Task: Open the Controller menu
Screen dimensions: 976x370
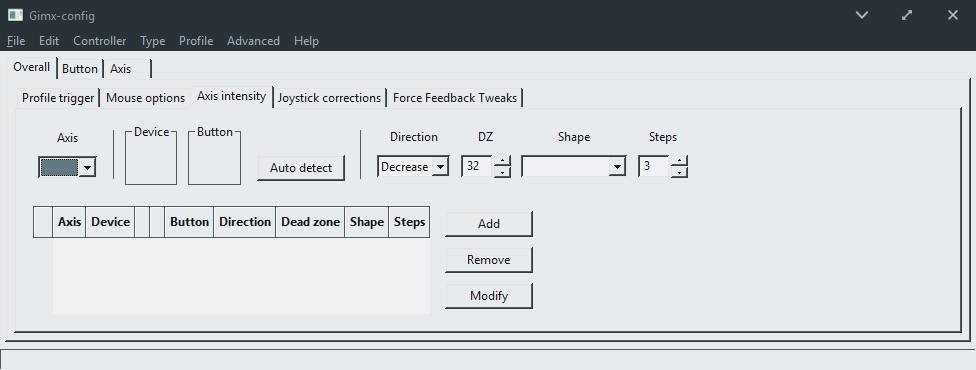Action: [x=100, y=41]
